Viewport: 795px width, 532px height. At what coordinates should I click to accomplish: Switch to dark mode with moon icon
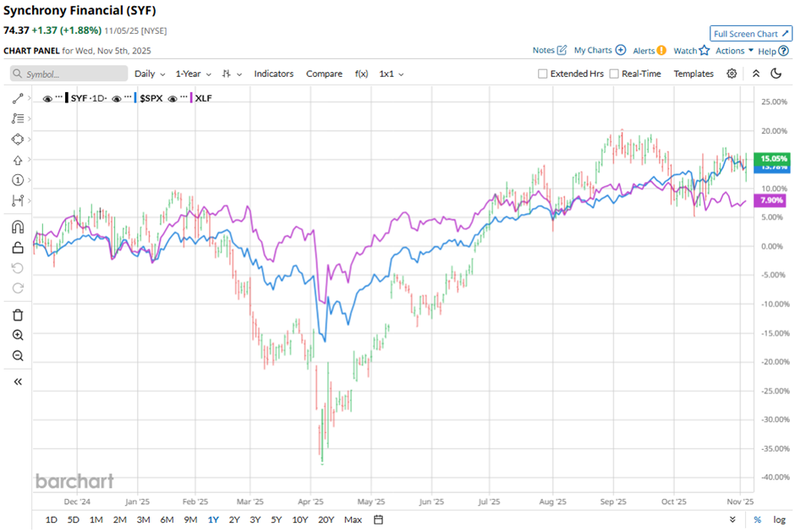tap(776, 74)
